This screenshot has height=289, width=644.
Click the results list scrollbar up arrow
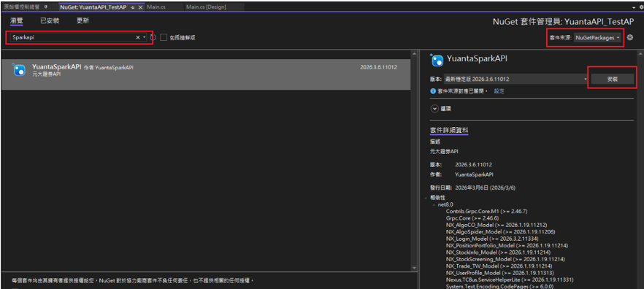tap(414, 54)
